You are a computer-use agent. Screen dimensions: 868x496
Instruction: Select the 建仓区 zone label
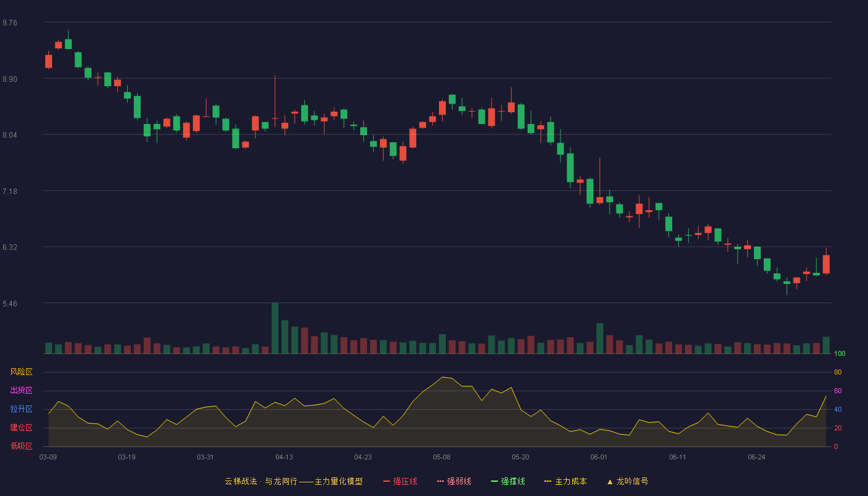click(x=22, y=428)
